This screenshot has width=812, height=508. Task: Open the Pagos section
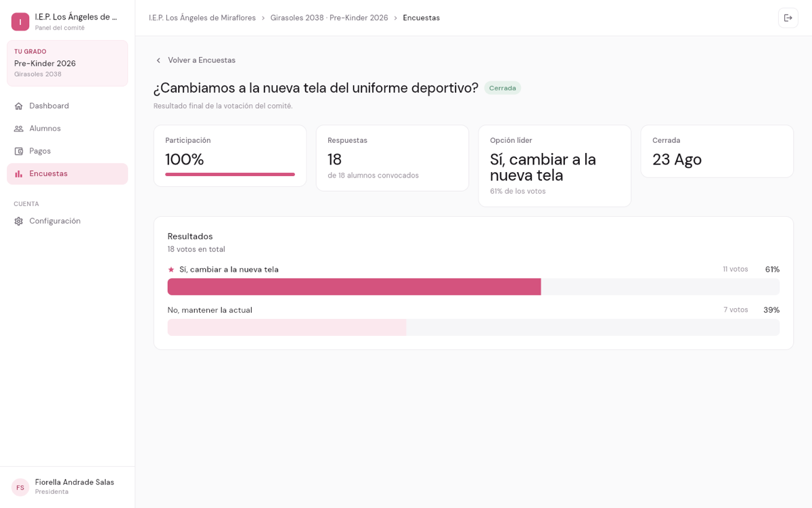point(68,151)
